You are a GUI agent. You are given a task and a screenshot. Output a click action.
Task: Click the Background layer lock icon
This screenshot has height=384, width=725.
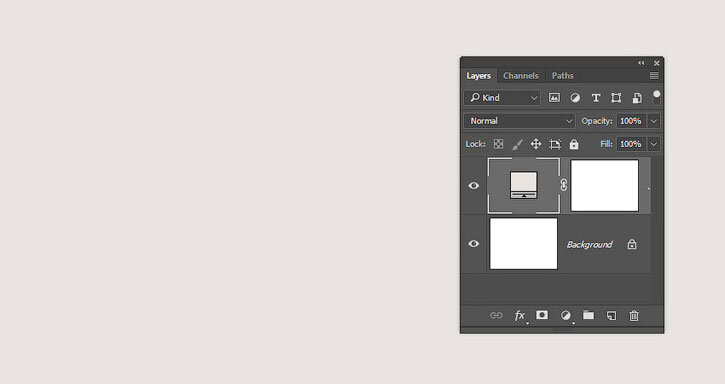[632, 244]
